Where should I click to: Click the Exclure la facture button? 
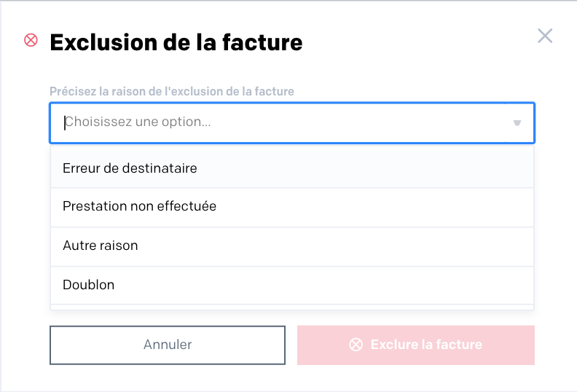click(416, 345)
